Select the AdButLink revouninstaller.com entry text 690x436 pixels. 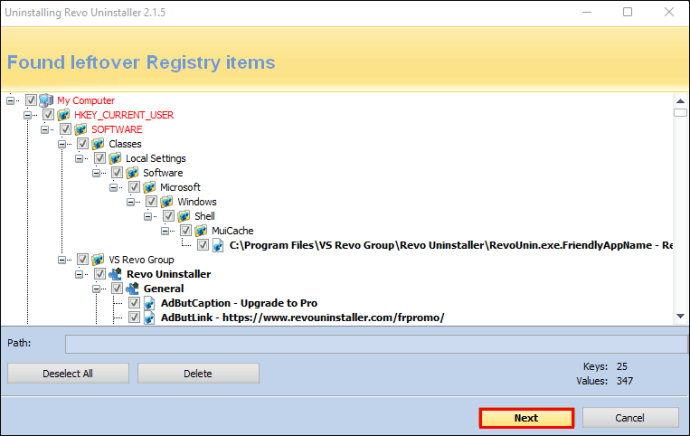point(303,318)
